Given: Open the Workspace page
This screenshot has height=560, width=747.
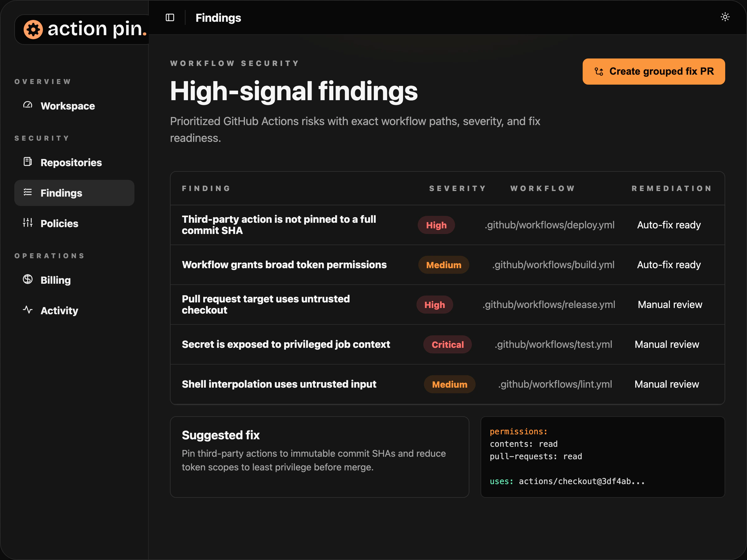Looking at the screenshot, I should [x=74, y=106].
